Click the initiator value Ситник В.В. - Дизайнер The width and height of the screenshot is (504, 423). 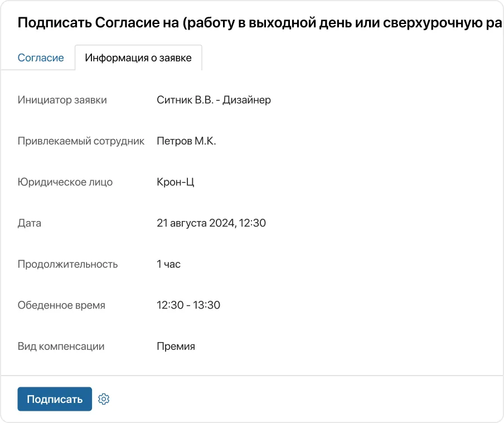coord(214,100)
